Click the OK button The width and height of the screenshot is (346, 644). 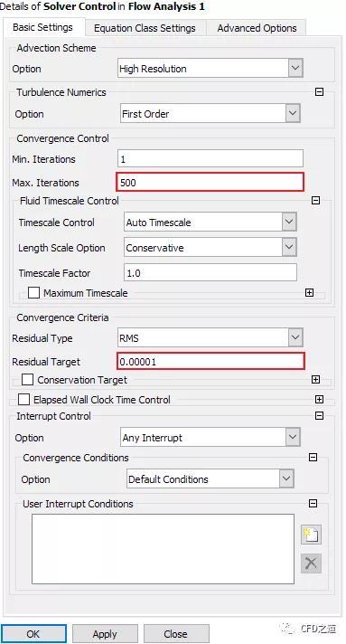[x=33, y=634]
